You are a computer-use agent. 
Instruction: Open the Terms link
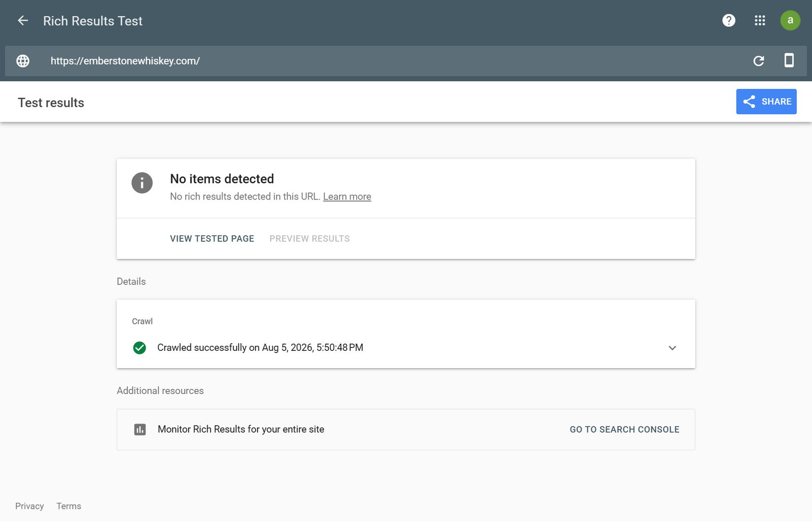tap(69, 506)
